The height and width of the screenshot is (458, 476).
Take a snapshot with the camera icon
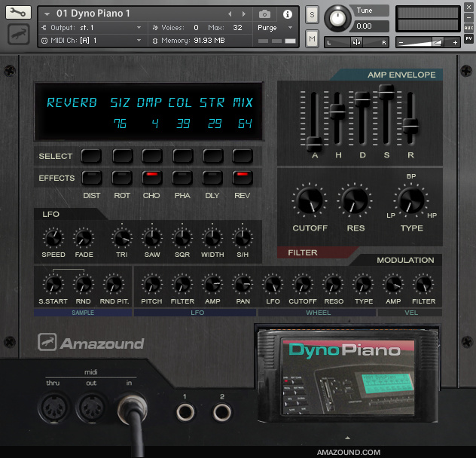(x=264, y=14)
